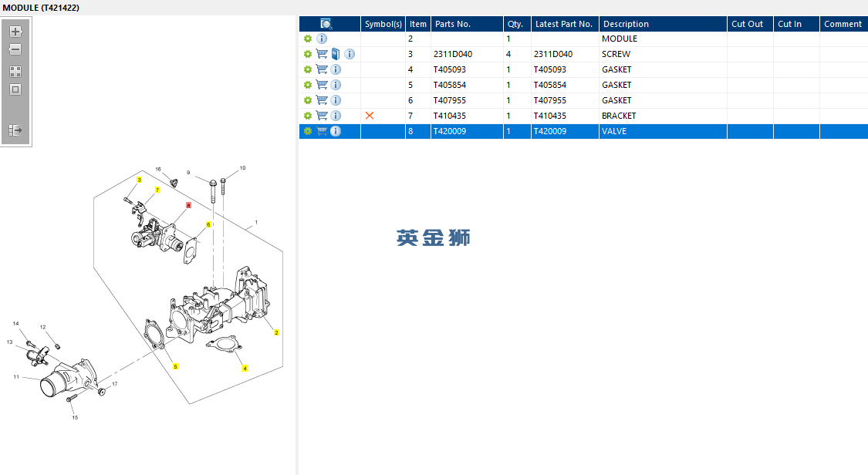Add BRACKET T410435 to cart
868x475 pixels.
pos(322,116)
